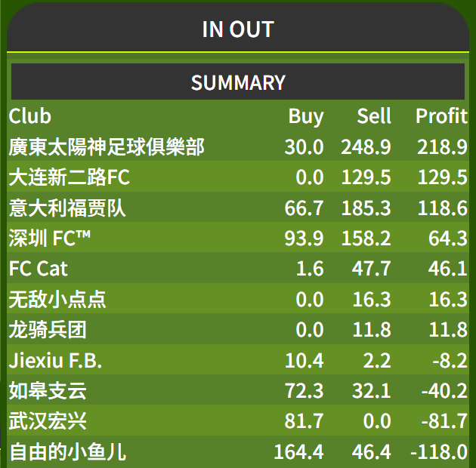The image size is (476, 468).
Task: Open the 深圳 FC™ club page
Action: [49, 238]
